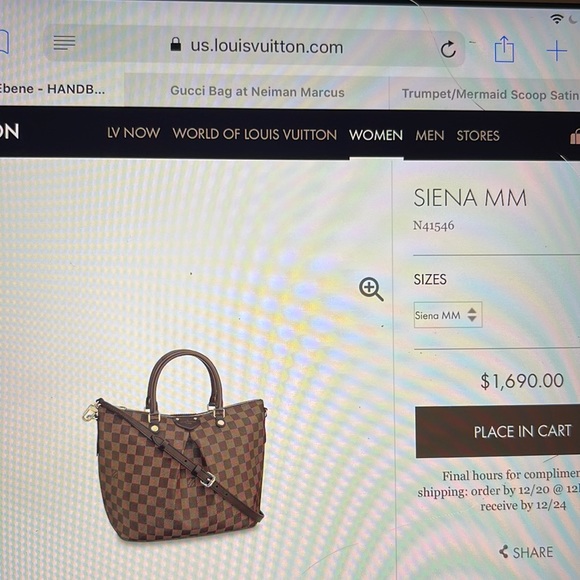Open the Reader view lines icon
Image resolution: width=580 pixels, height=580 pixels.
coord(64,43)
